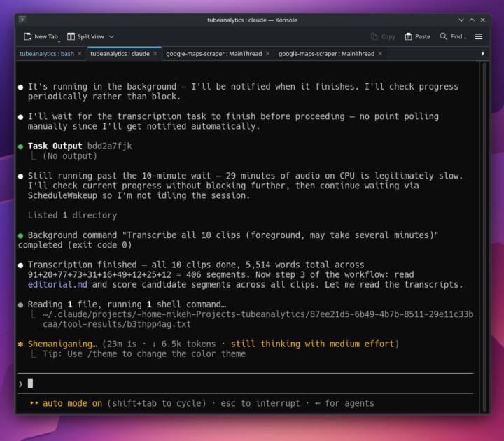Viewport: 504px width, 441px height.
Task: Click the Split View icon
Action: click(x=71, y=36)
